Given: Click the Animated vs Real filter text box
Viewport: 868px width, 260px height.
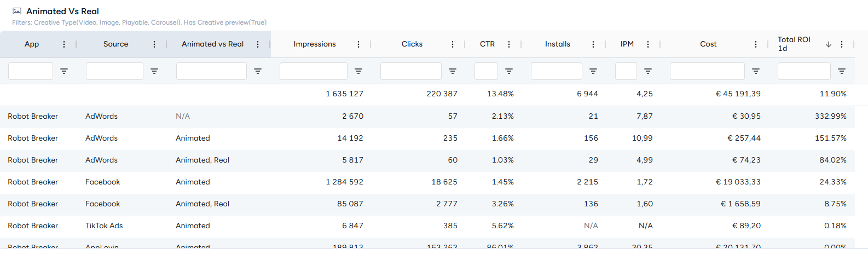Looking at the screenshot, I should click(x=211, y=71).
